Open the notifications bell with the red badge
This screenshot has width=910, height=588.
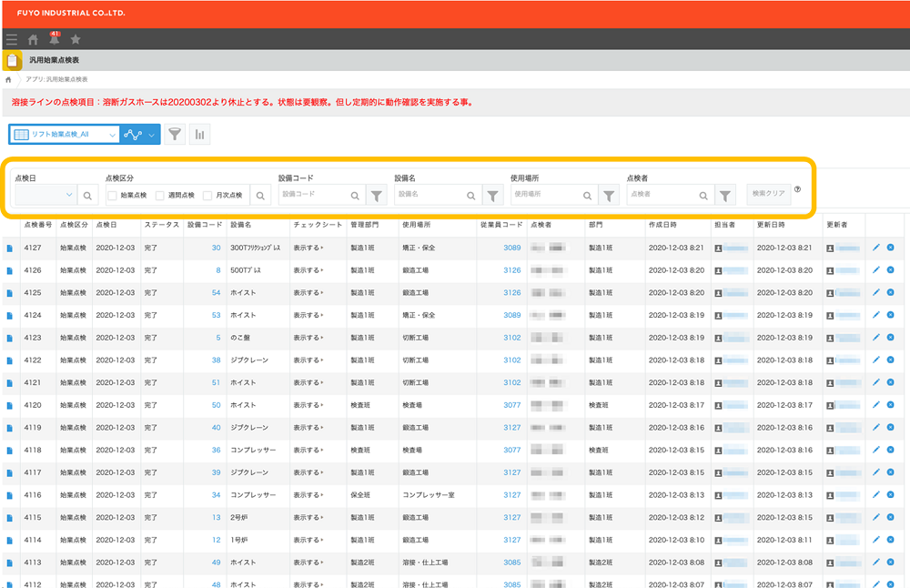(x=53, y=39)
